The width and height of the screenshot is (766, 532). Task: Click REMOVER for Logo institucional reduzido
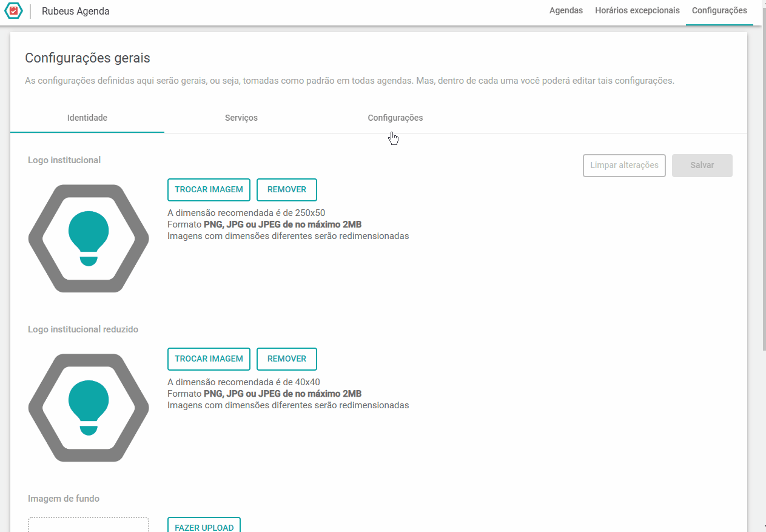(287, 359)
